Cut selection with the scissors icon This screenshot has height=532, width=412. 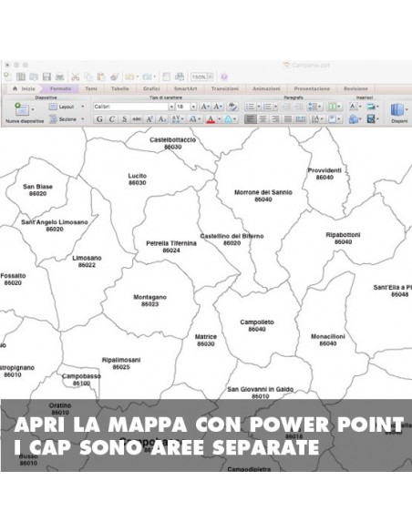[x=75, y=77]
